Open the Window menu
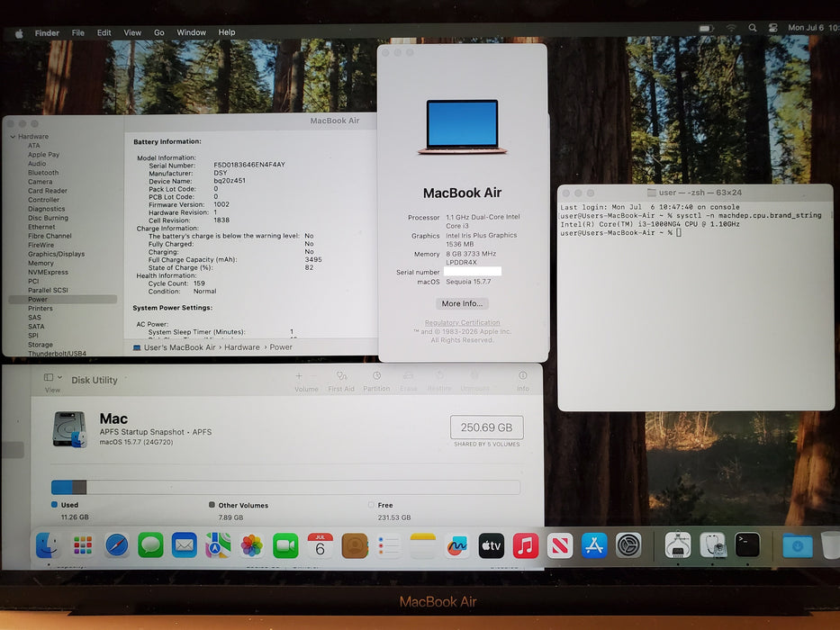The image size is (840, 630). (191, 32)
